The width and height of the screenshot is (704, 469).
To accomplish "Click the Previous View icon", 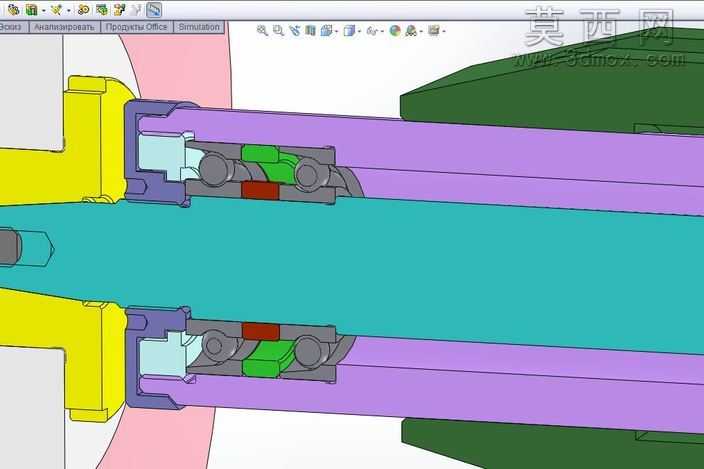I will (294, 31).
